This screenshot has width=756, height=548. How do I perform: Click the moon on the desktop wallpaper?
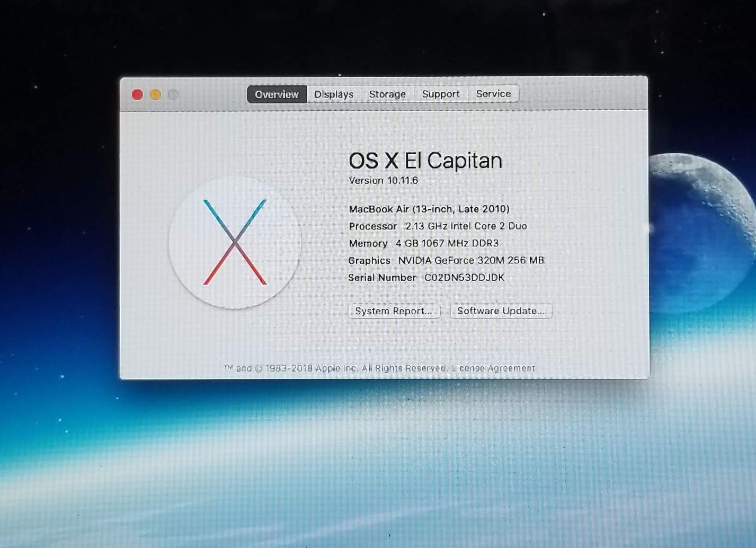(x=699, y=228)
